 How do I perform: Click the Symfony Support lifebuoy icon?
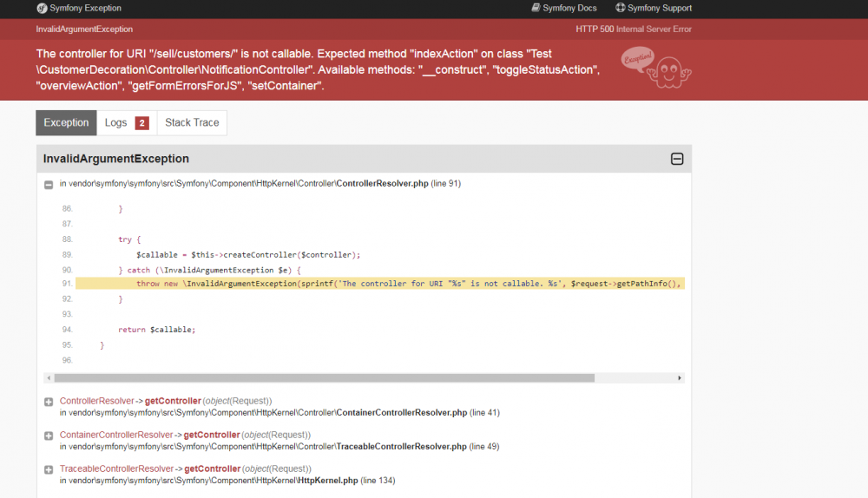(x=621, y=8)
